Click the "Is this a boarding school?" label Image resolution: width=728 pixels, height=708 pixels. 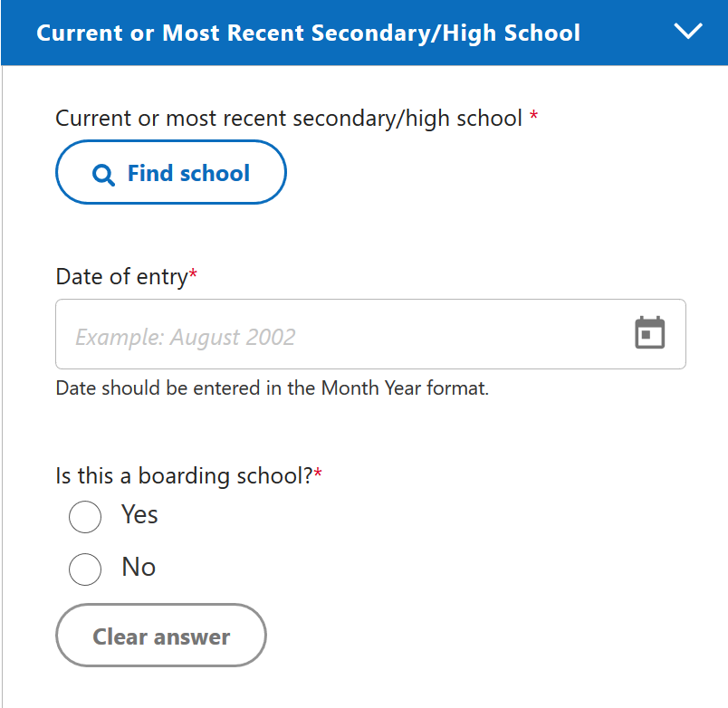(184, 475)
